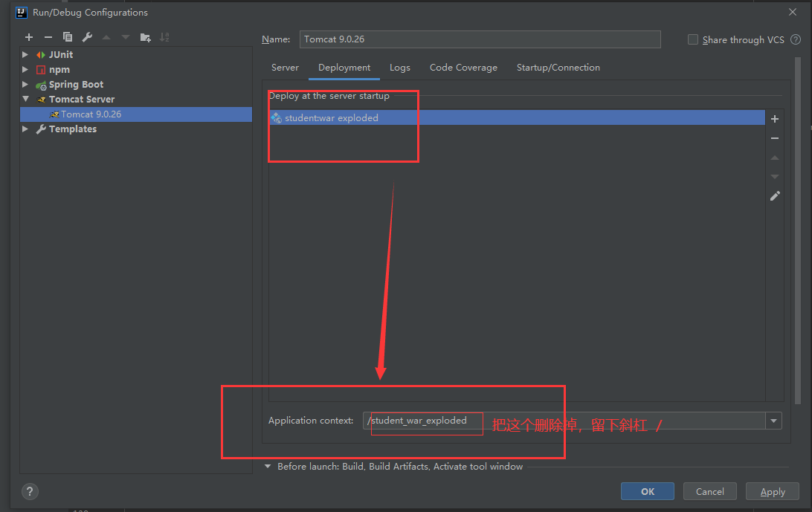
Task: Click the Application context text field
Action: 564,421
